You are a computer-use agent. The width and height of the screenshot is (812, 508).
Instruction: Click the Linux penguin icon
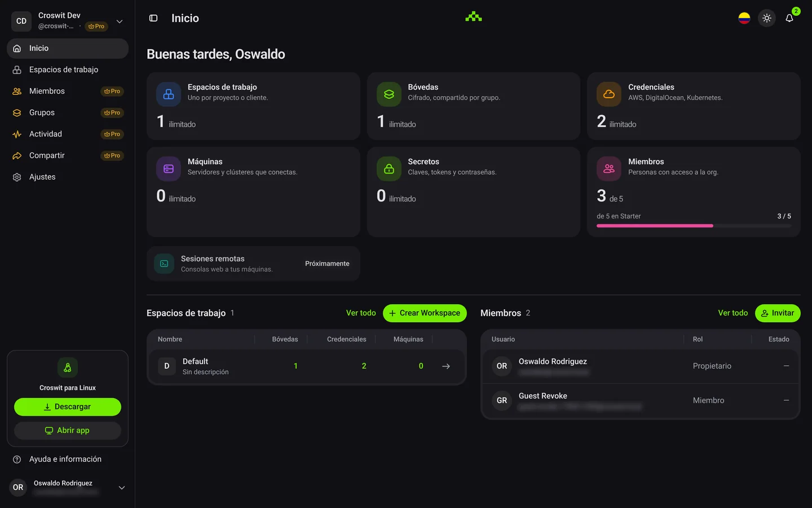click(68, 367)
